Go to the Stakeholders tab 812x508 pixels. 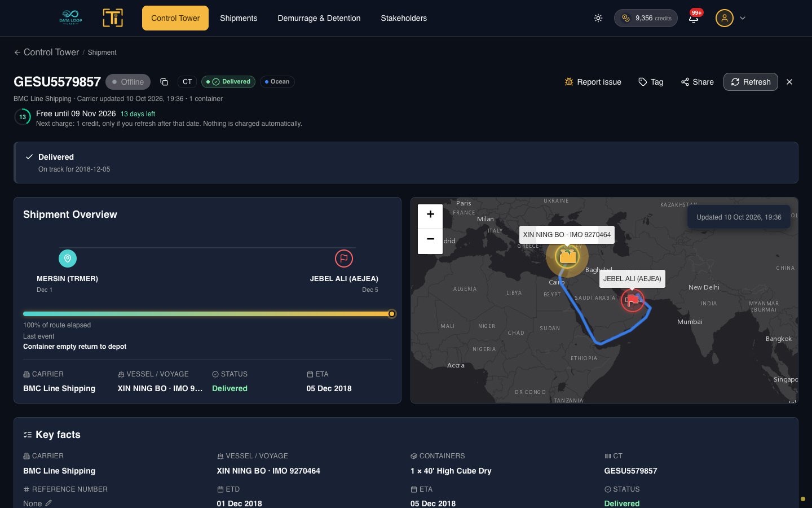coord(404,18)
